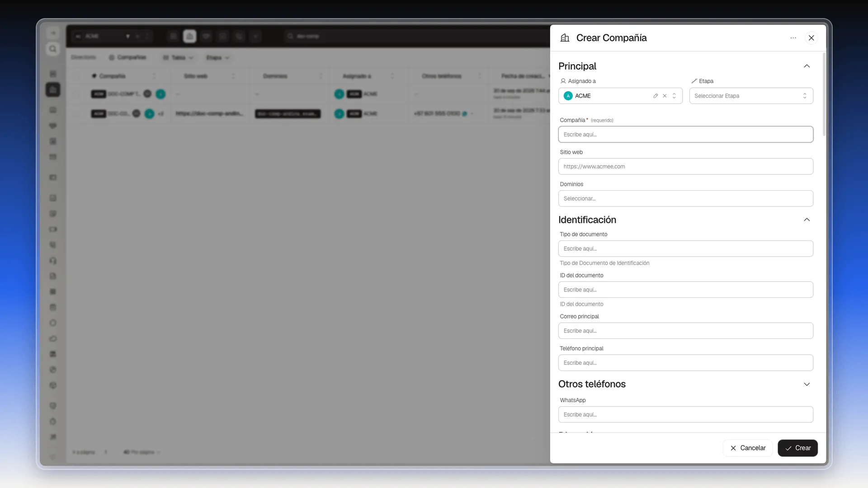Focus the Teléfono principal field
The width and height of the screenshot is (868, 488).
[685, 363]
